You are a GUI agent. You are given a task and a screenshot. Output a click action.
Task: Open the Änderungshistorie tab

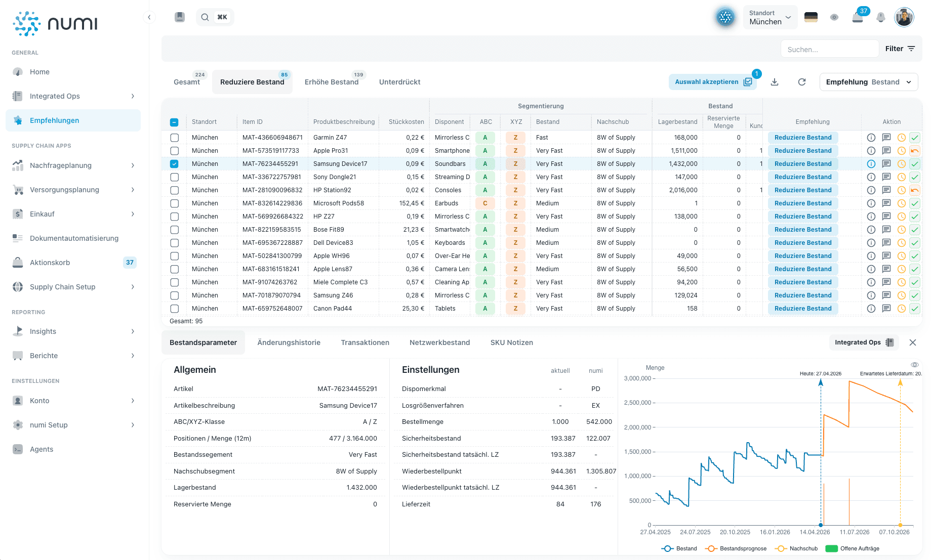pos(289,342)
